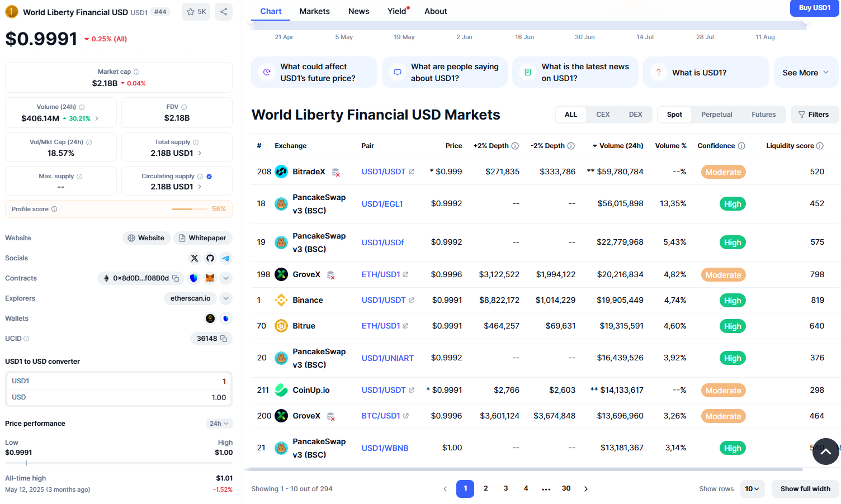Viewport: 841px width, 504px height.
Task: Click the scroll-to-top arrow button
Action: 826,451
